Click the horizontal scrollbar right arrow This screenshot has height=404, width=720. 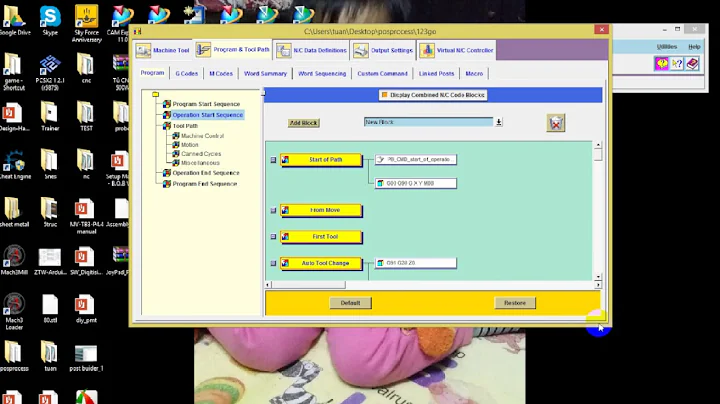pos(598,285)
